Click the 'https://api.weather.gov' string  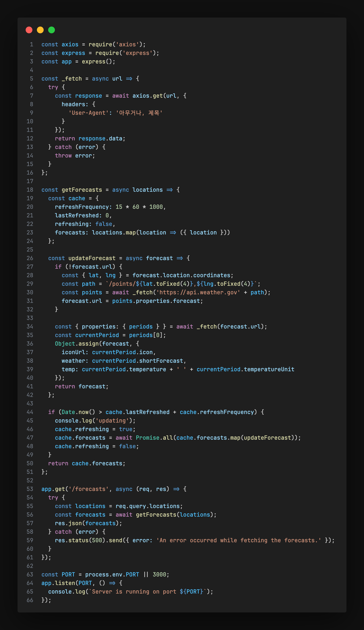click(198, 292)
